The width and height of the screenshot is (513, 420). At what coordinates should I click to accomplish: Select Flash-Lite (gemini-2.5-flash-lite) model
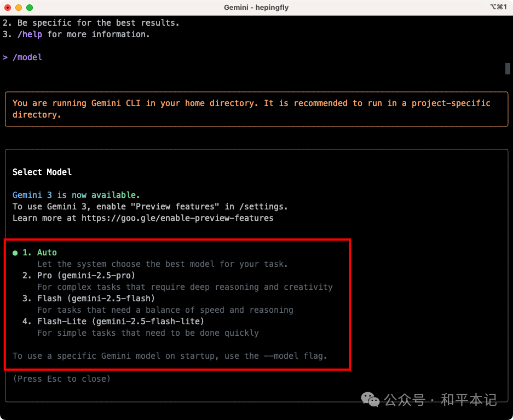113,322
